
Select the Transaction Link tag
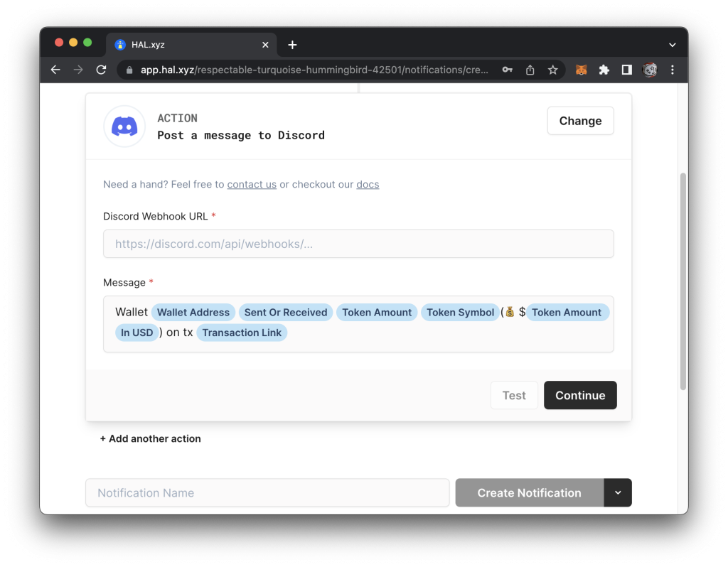click(x=242, y=333)
